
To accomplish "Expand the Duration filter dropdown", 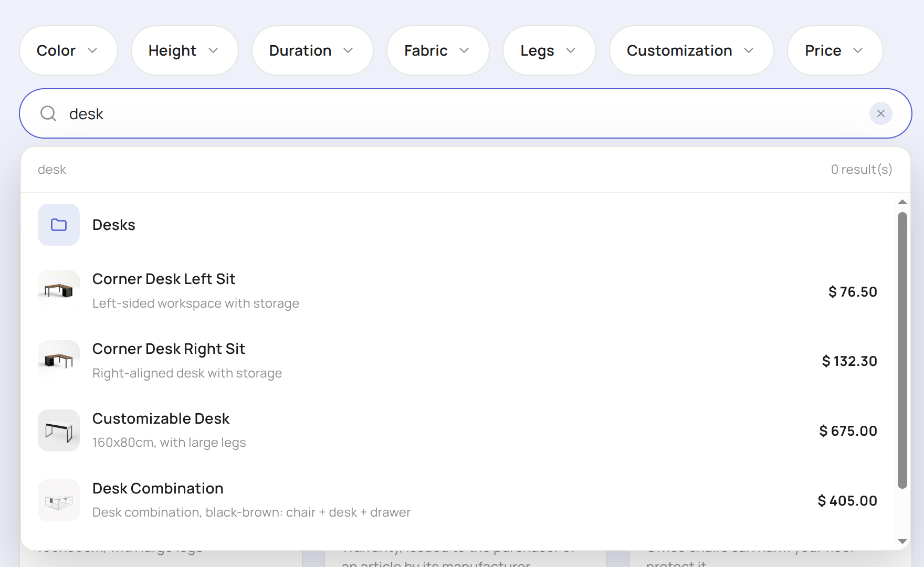I will click(312, 50).
